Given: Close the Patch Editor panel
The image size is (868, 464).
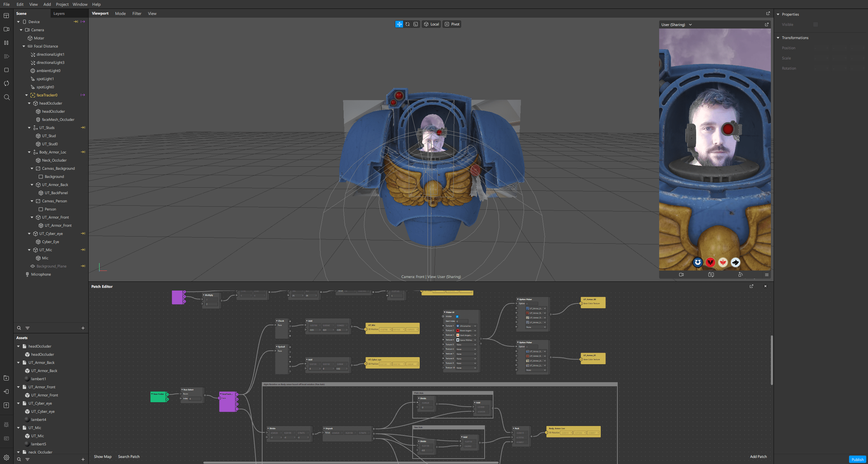Looking at the screenshot, I should tap(765, 286).
